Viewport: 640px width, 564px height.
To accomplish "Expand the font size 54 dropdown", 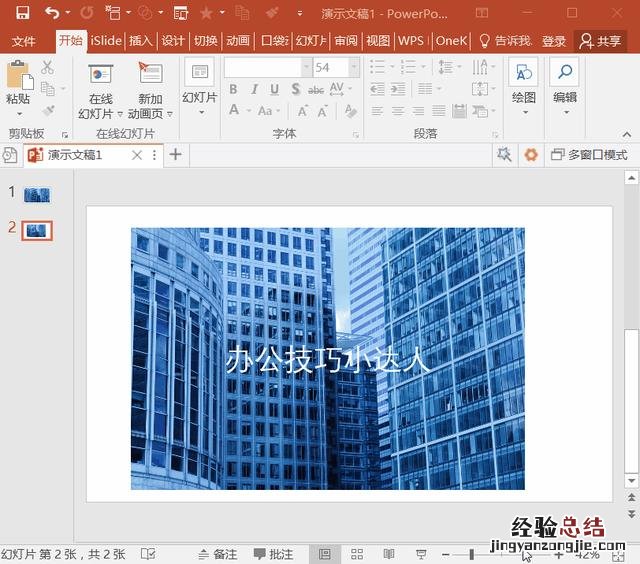I will coord(354,68).
